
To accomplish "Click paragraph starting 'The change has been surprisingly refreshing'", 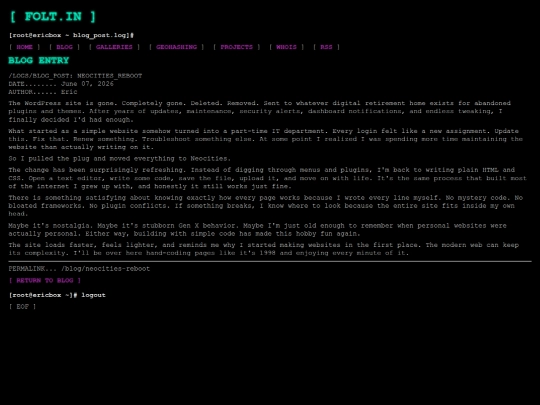I will (x=268, y=178).
